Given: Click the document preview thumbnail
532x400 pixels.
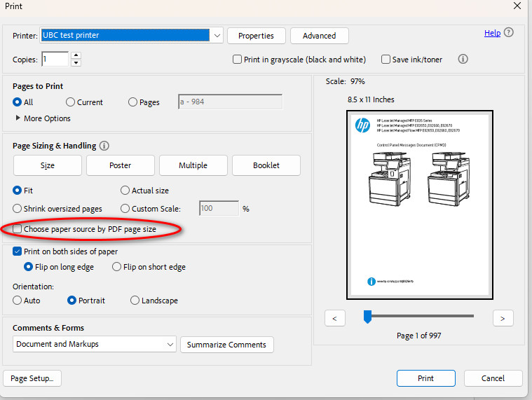Looking at the screenshot, I should pyautogui.click(x=420, y=205).
